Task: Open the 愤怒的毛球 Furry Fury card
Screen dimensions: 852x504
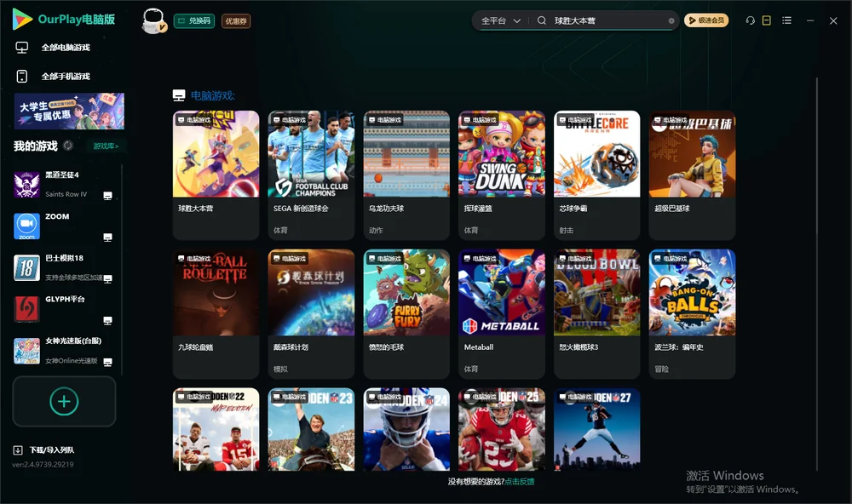Action: click(406, 314)
